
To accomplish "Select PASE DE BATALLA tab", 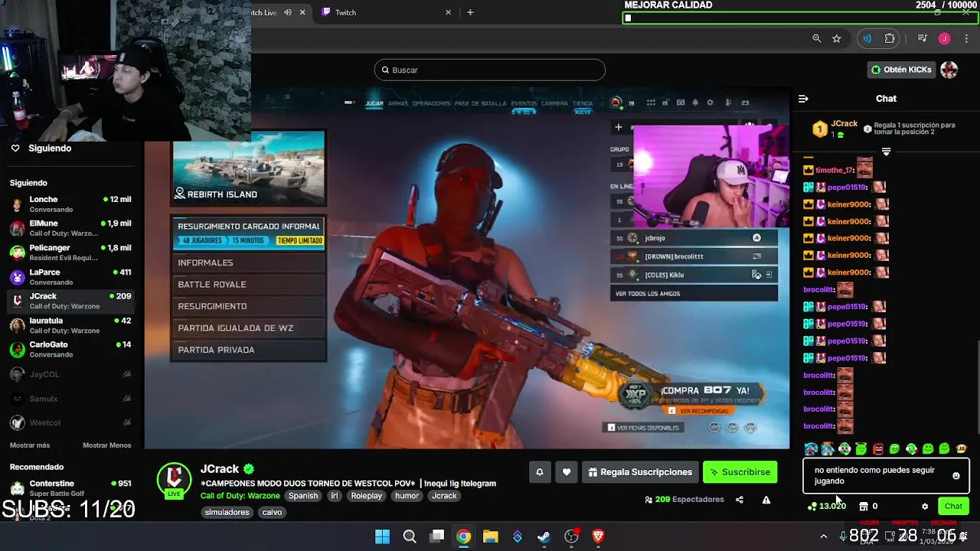I will point(481,103).
